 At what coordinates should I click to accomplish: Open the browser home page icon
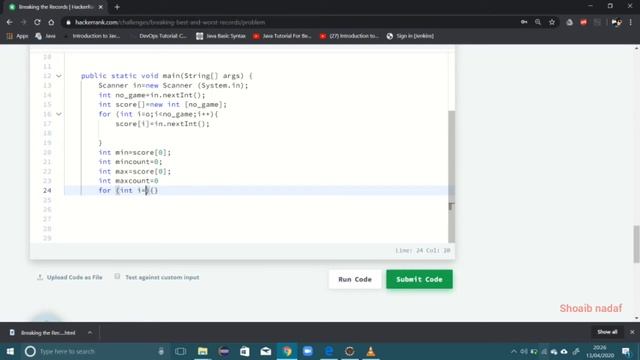coord(51,22)
